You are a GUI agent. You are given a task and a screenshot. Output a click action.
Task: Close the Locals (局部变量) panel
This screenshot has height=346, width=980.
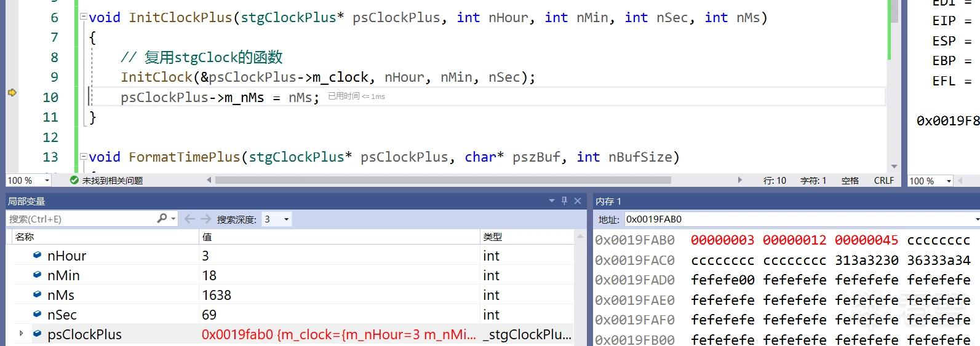(578, 201)
